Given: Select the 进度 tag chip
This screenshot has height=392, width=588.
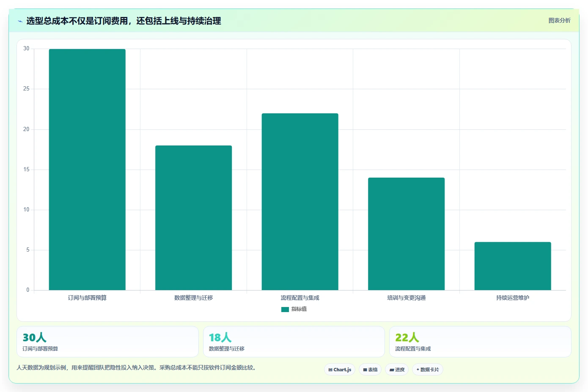Looking at the screenshot, I should click(397, 370).
